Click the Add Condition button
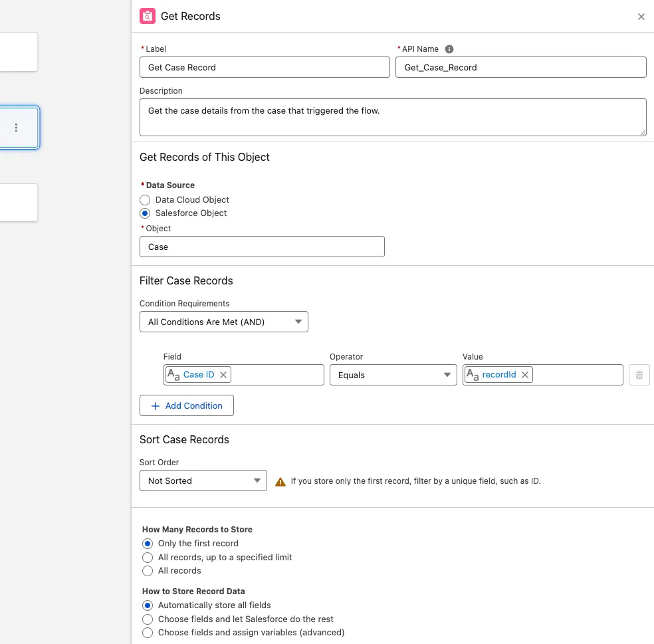This screenshot has height=644, width=654. [x=186, y=405]
